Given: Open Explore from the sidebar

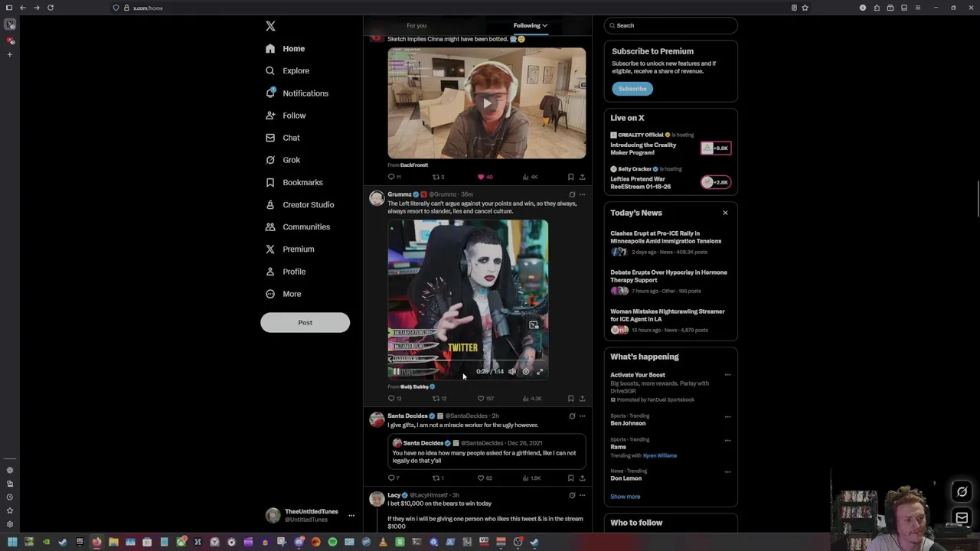Looking at the screenshot, I should (287, 70).
